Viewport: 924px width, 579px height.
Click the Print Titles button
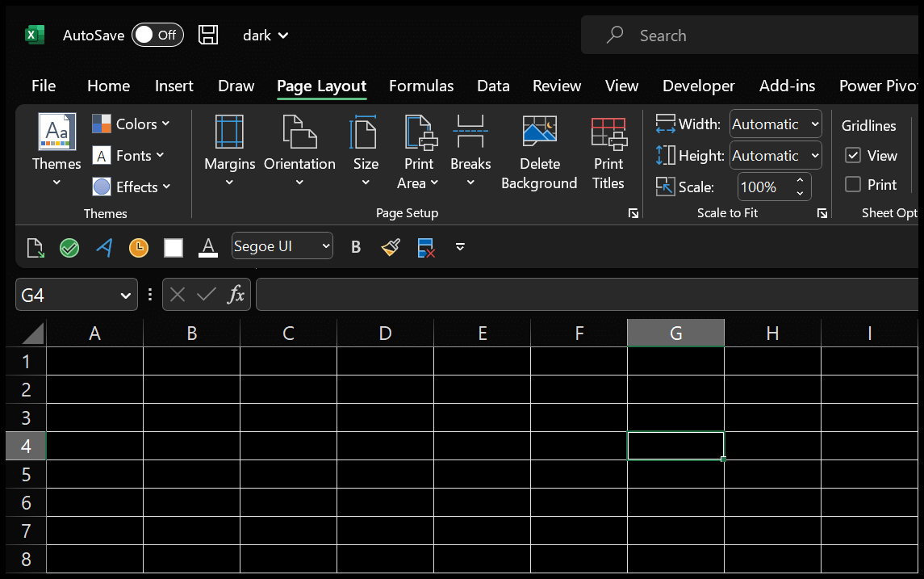point(608,152)
